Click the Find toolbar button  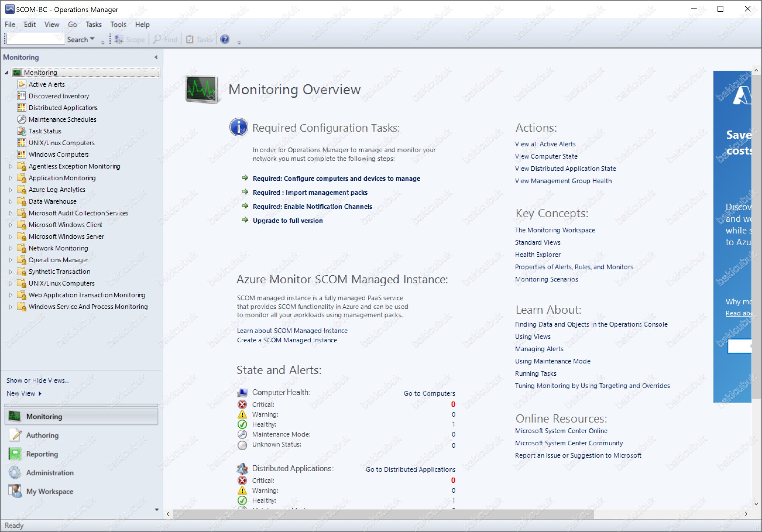[165, 40]
